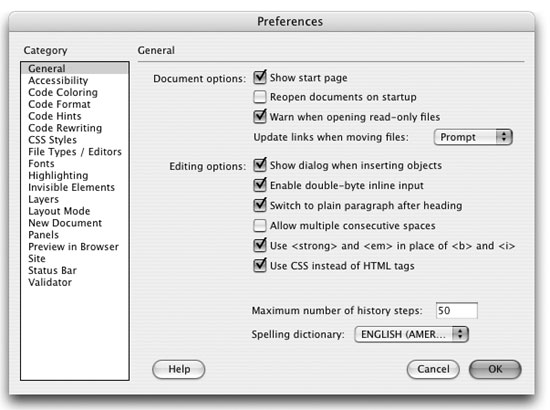Toggle Switch to plain paragraph after heading
550x410 pixels.
(x=260, y=205)
